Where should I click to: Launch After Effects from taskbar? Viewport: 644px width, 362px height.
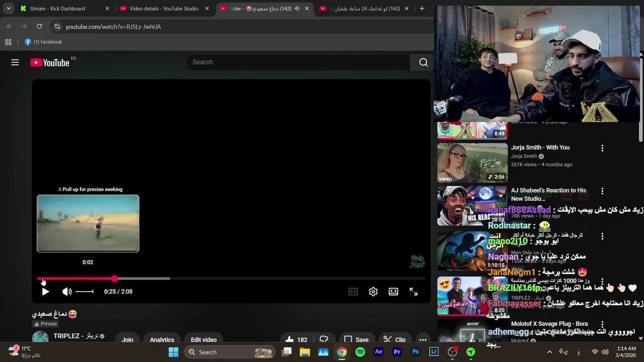tap(379, 352)
